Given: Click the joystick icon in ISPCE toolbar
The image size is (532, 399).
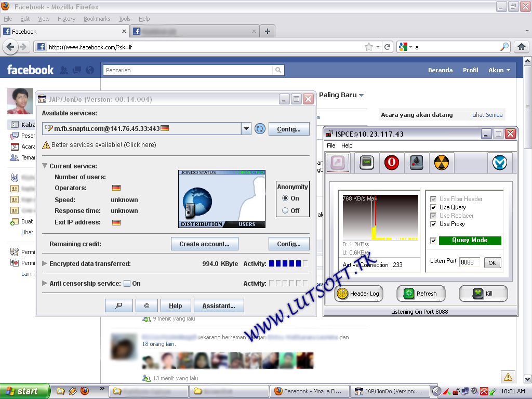Looking at the screenshot, I should [x=417, y=163].
